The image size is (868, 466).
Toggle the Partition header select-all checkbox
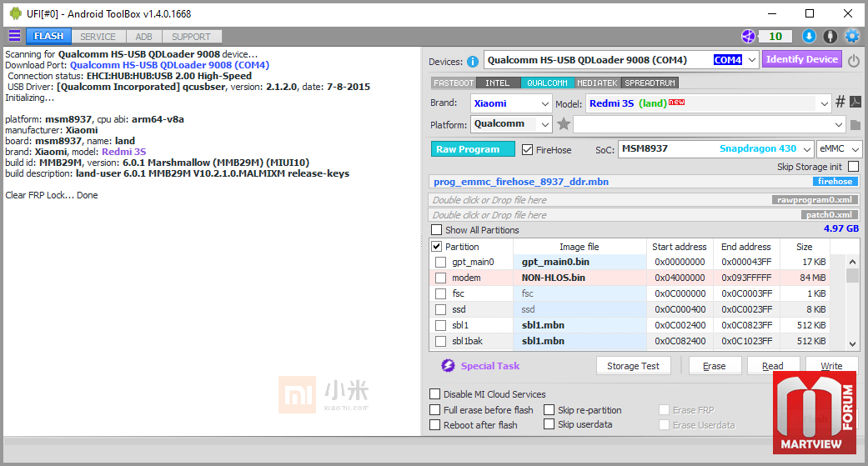click(436, 246)
